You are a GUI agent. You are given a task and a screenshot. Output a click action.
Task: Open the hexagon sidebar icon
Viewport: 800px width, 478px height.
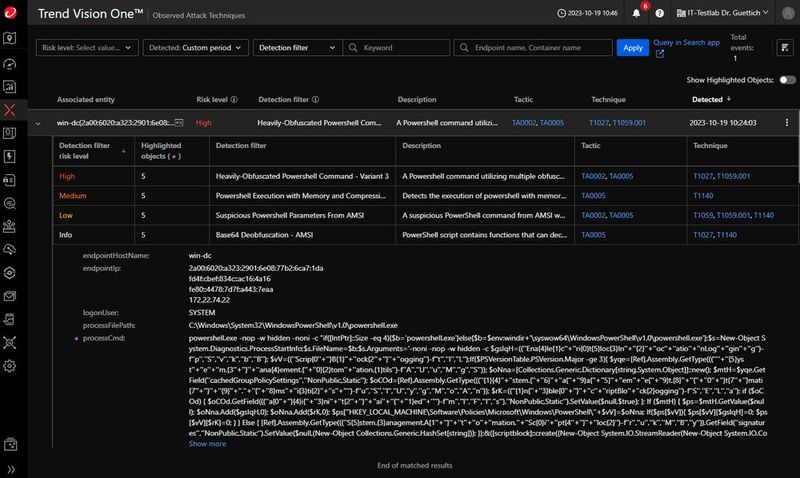[10, 273]
